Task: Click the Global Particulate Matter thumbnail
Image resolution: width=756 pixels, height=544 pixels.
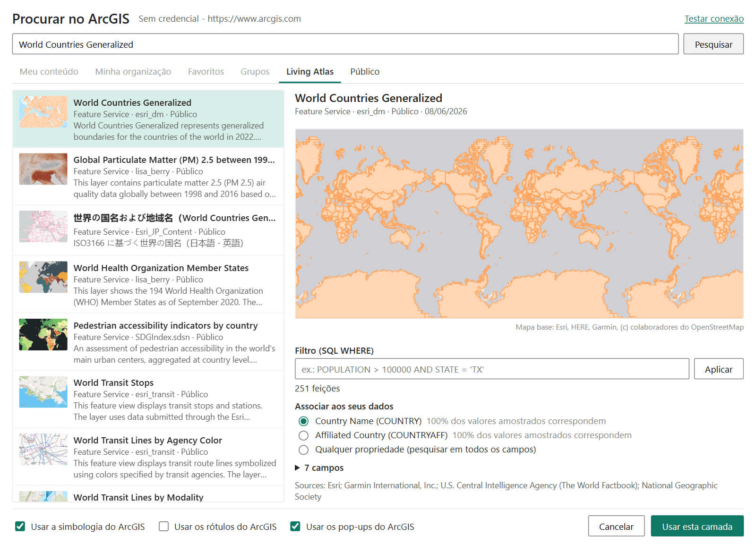Action: click(x=43, y=169)
